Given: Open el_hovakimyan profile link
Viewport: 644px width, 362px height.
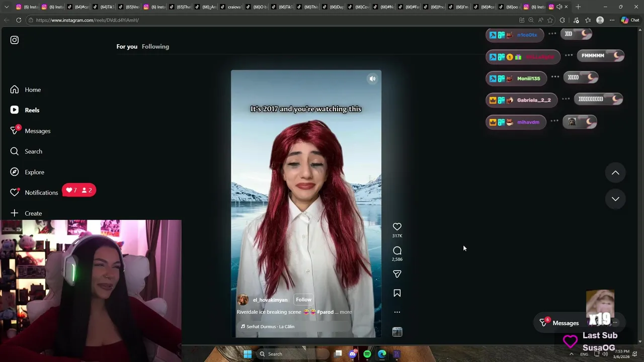Looking at the screenshot, I should point(270,300).
